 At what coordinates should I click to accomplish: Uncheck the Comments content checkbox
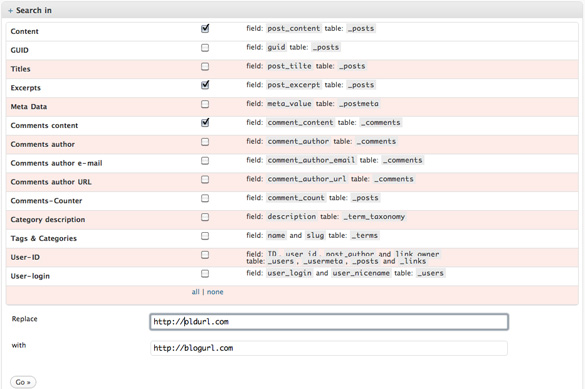[205, 123]
